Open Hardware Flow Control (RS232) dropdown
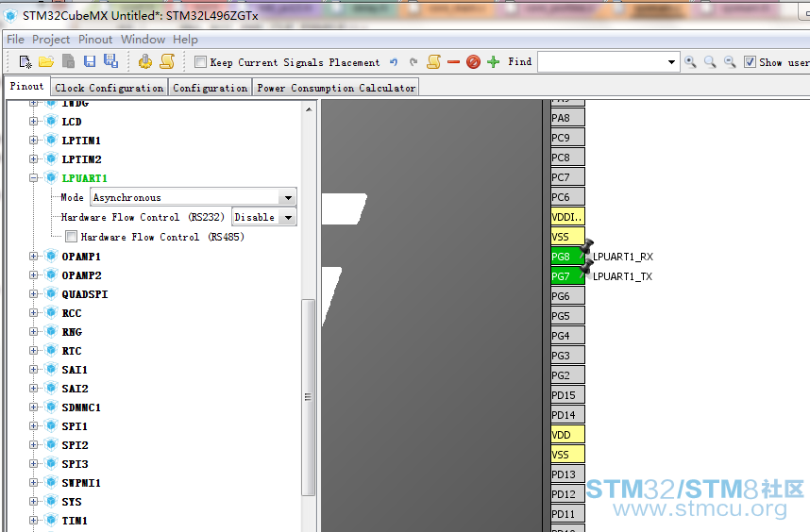810x532 pixels. coord(288,217)
